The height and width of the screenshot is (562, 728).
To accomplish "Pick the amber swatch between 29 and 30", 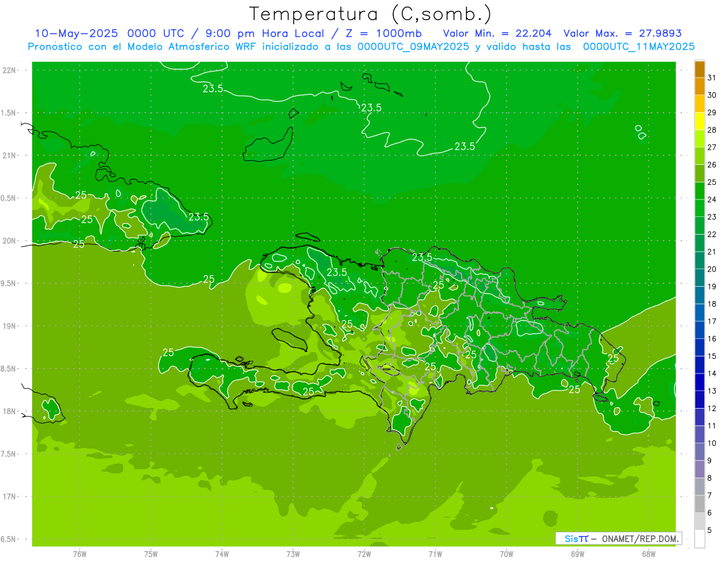I will coord(699,104).
